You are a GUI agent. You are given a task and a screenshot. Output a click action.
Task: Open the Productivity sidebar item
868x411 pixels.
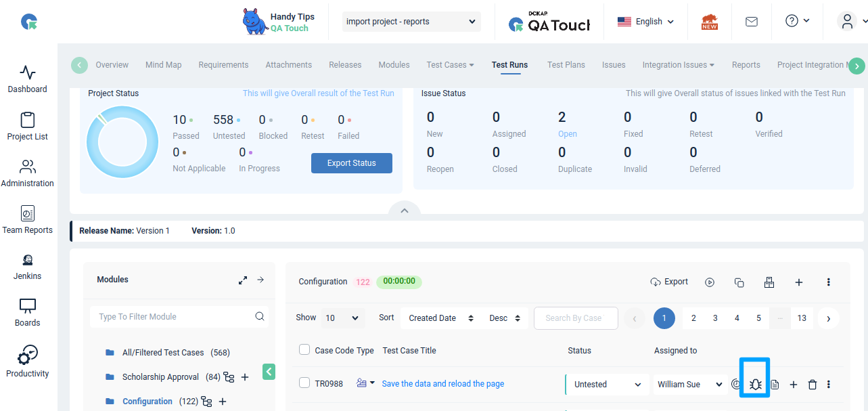coord(28,362)
